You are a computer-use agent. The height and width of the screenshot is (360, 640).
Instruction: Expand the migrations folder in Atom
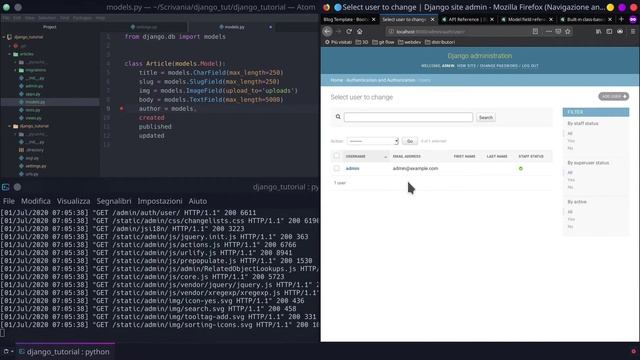pyautogui.click(x=16, y=70)
